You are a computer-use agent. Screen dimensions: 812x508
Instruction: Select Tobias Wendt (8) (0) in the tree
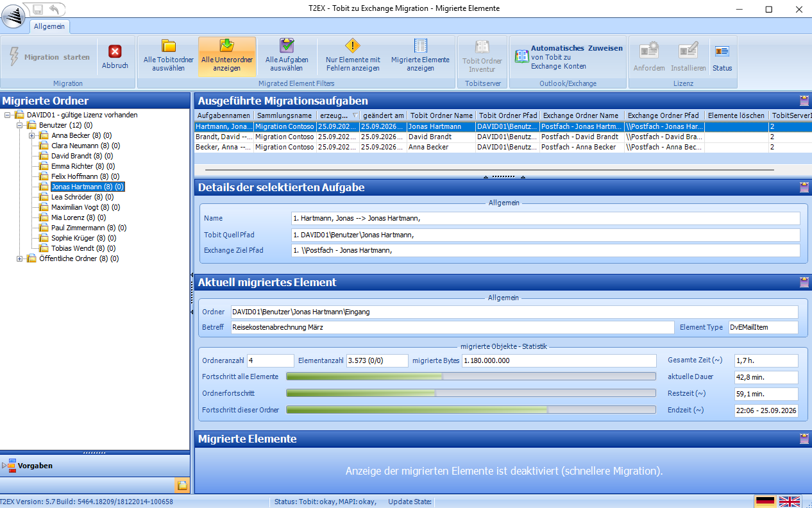(x=83, y=248)
